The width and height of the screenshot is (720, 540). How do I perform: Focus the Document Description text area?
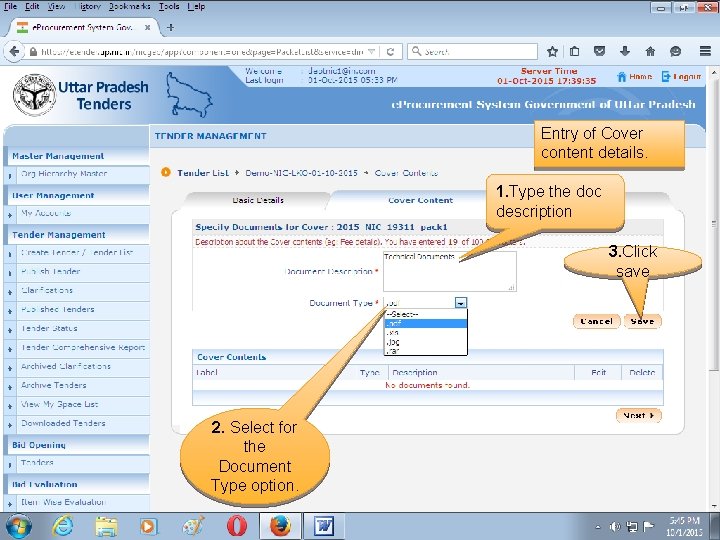pyautogui.click(x=450, y=271)
